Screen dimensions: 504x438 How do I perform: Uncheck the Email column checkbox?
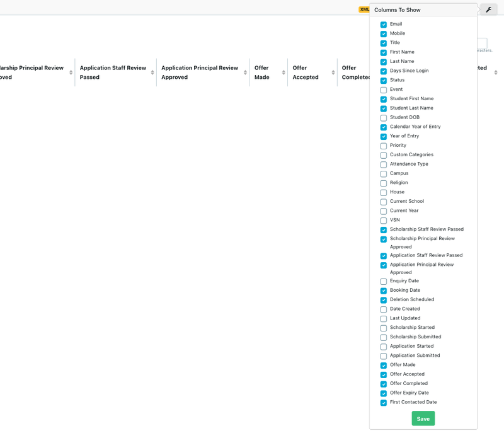tap(383, 23)
